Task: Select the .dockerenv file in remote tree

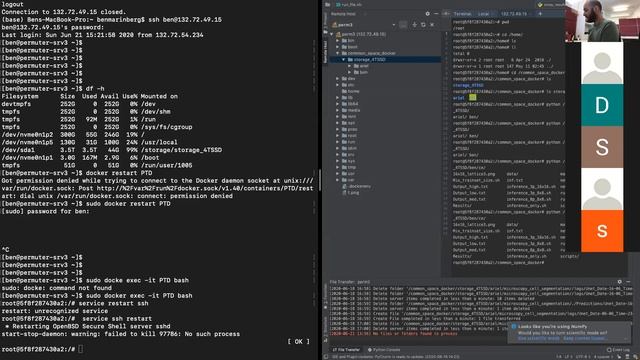Action: (360, 186)
